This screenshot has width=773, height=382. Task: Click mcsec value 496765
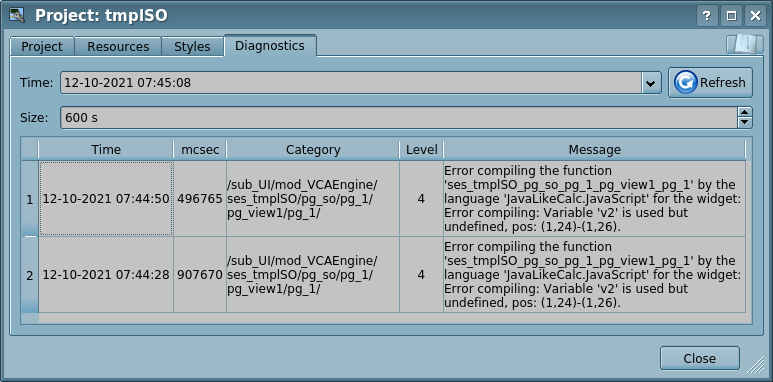200,199
